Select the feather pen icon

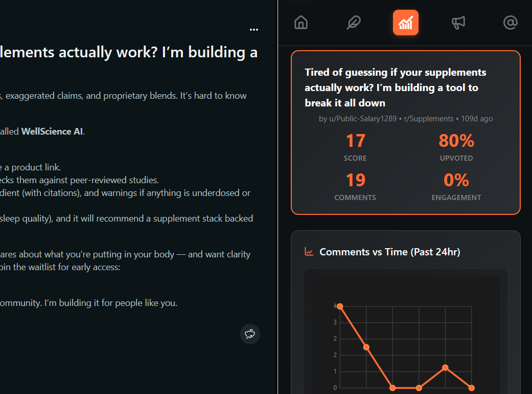click(353, 23)
